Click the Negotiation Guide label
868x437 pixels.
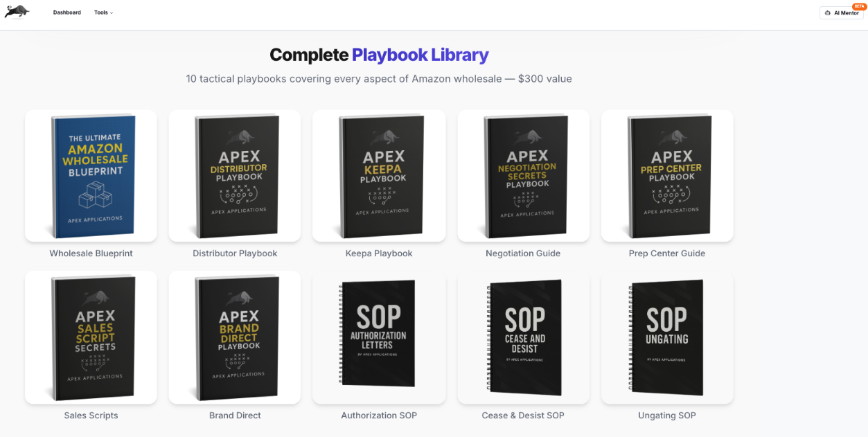tap(523, 253)
